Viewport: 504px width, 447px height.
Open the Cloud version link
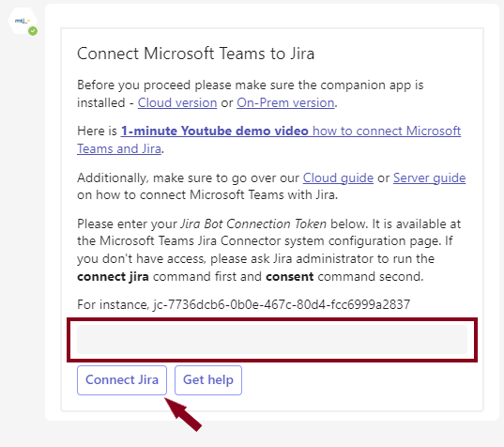[x=177, y=103]
